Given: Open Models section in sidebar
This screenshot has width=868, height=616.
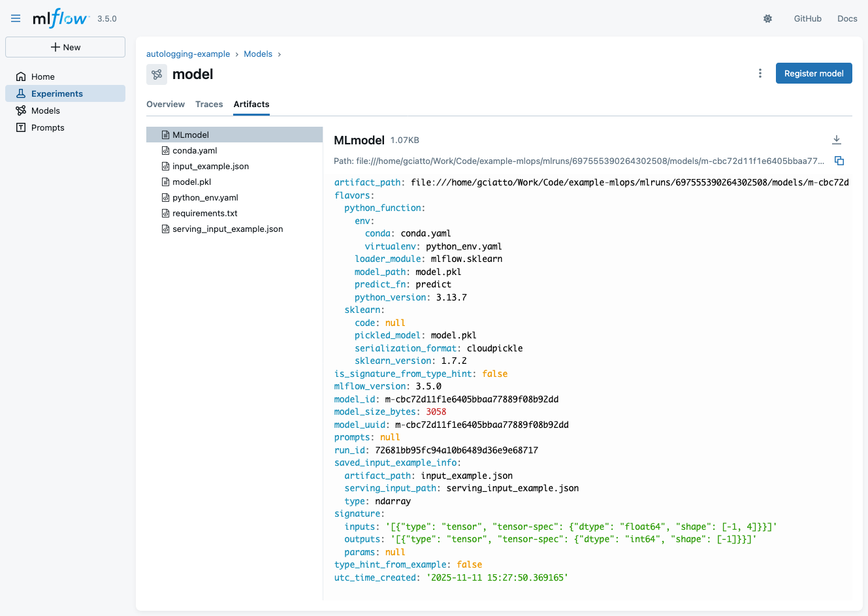Looking at the screenshot, I should [x=46, y=110].
